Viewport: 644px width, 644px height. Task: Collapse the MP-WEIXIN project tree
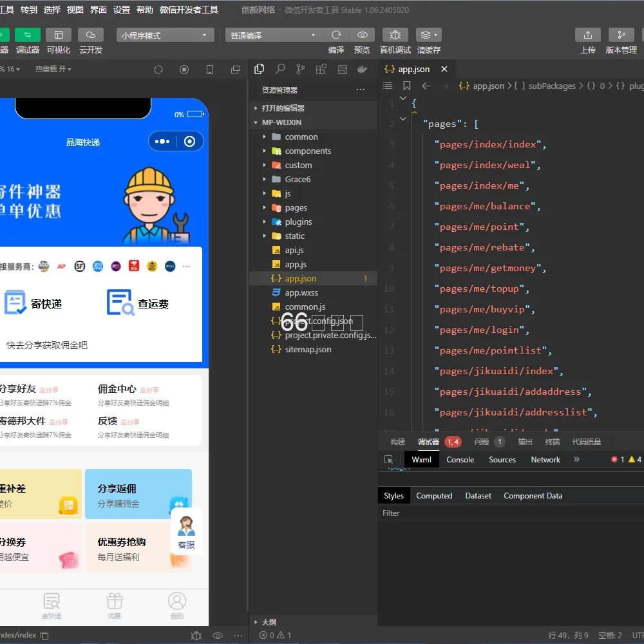pyautogui.click(x=255, y=122)
